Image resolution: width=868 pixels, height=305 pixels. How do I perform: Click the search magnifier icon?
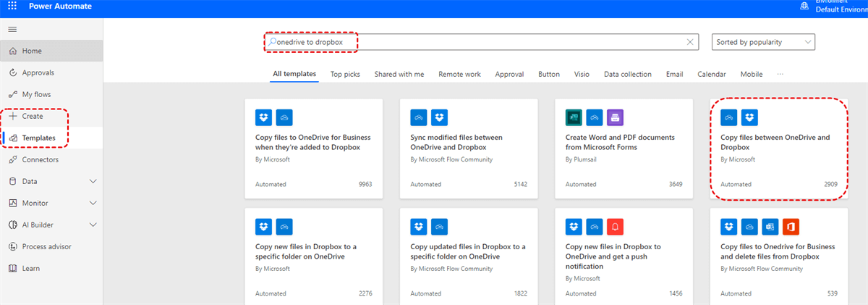click(x=273, y=42)
